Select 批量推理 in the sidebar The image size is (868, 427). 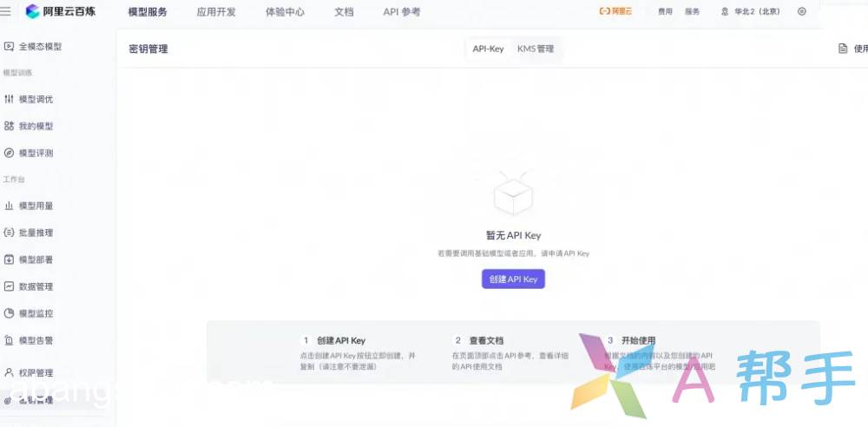tap(35, 233)
